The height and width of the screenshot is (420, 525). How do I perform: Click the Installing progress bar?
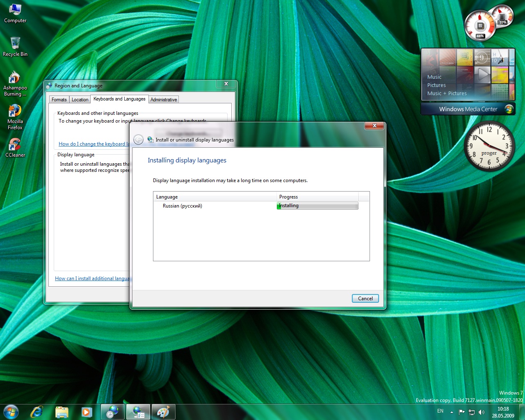click(x=317, y=206)
